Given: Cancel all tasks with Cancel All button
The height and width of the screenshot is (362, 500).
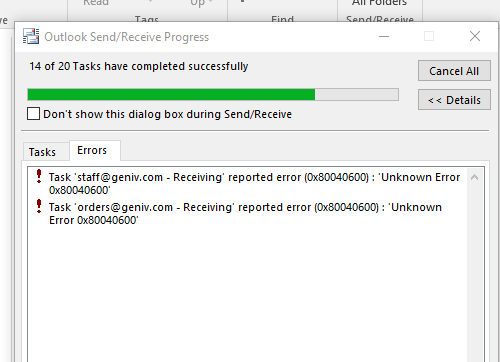Looking at the screenshot, I should (x=454, y=71).
